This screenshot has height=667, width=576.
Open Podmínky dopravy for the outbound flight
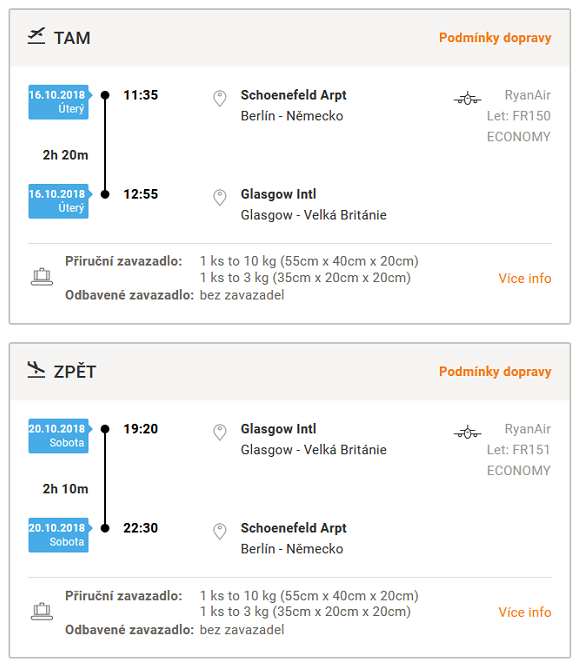495,37
